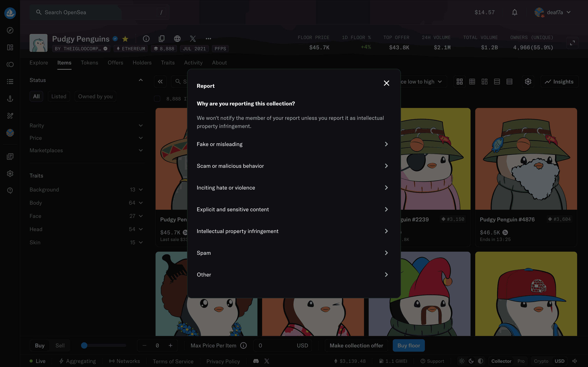Select the Listed status filter
This screenshot has height=367, width=588.
coord(59,96)
